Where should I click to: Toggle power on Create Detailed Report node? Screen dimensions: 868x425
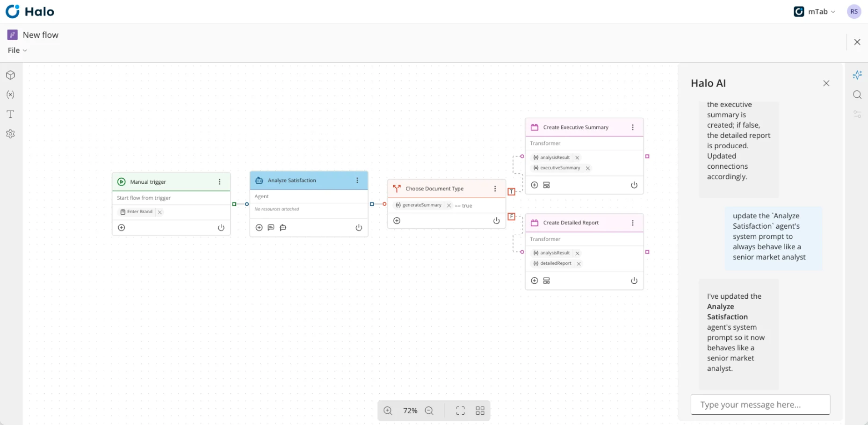click(x=634, y=281)
